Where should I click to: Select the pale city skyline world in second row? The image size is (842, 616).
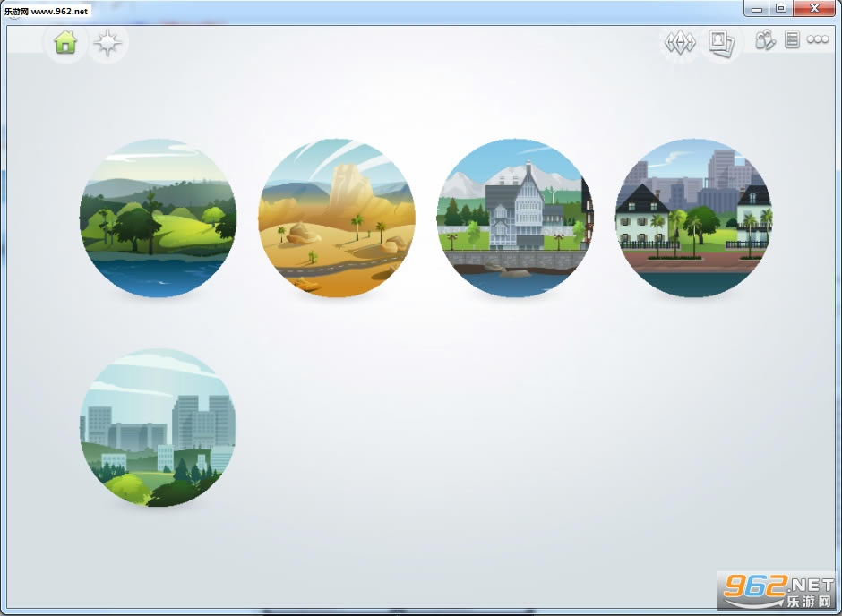point(158,428)
